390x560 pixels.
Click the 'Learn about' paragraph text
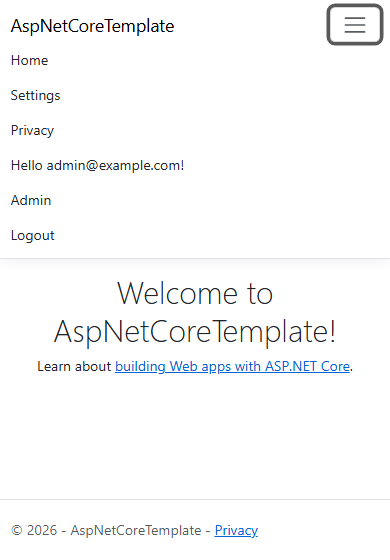click(x=74, y=366)
